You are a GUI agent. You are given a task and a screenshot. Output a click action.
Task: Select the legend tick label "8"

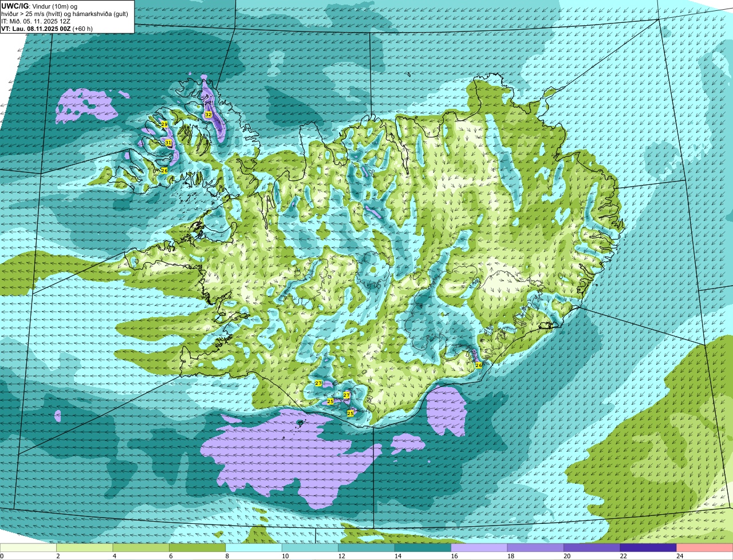tap(226, 556)
